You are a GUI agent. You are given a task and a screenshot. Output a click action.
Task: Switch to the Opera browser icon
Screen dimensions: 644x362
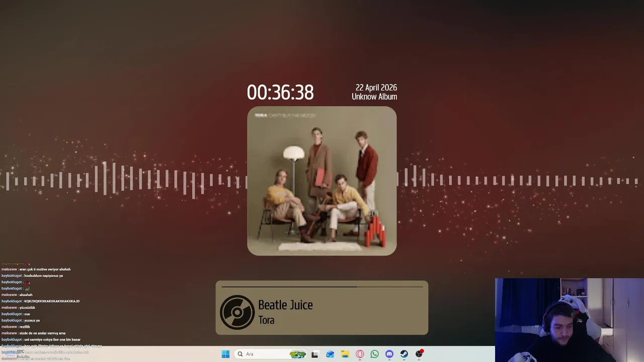360,354
